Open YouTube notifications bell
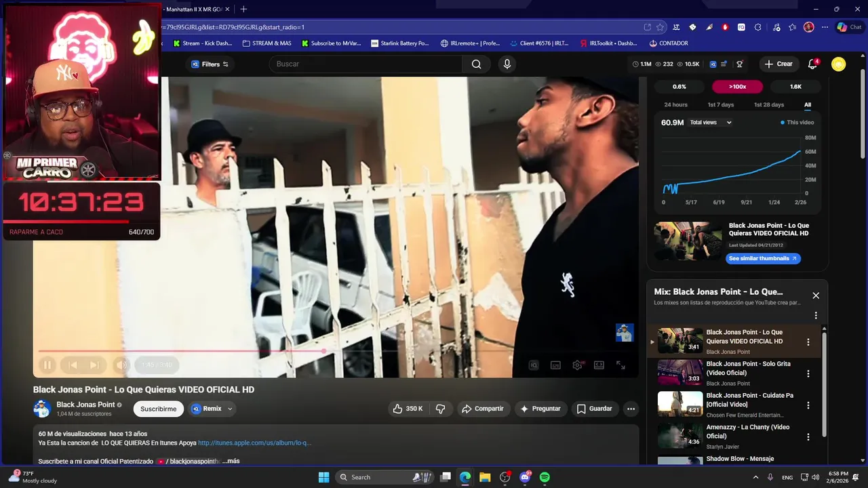This screenshot has width=868, height=488. click(812, 64)
